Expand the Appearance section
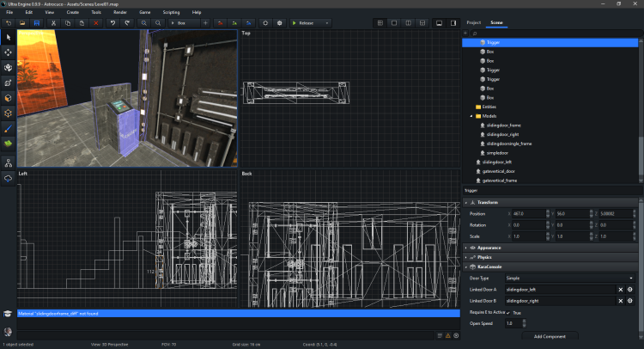The width and height of the screenshot is (644, 349). tap(489, 247)
